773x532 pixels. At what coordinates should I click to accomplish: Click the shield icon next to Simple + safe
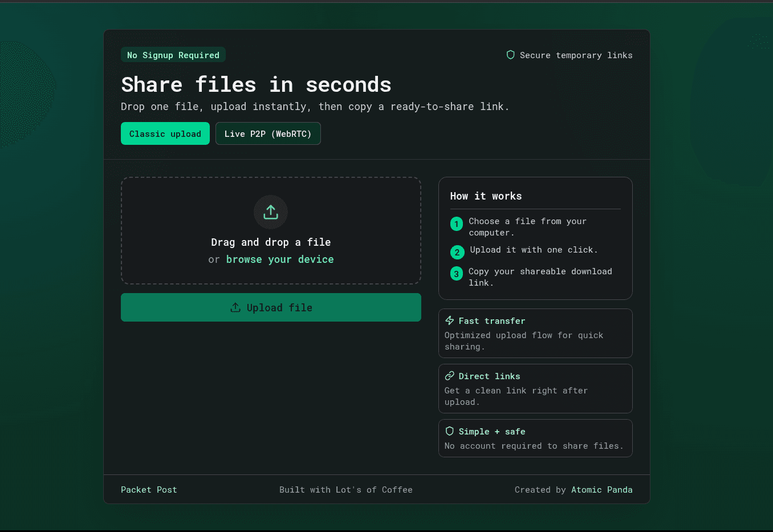pos(450,431)
